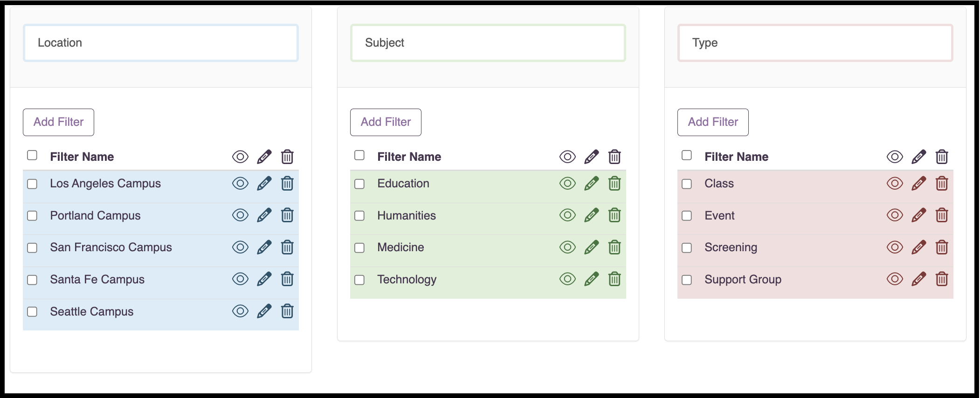Image resolution: width=980 pixels, height=398 pixels.
Task: Delete the Technology filter
Action: tap(614, 279)
